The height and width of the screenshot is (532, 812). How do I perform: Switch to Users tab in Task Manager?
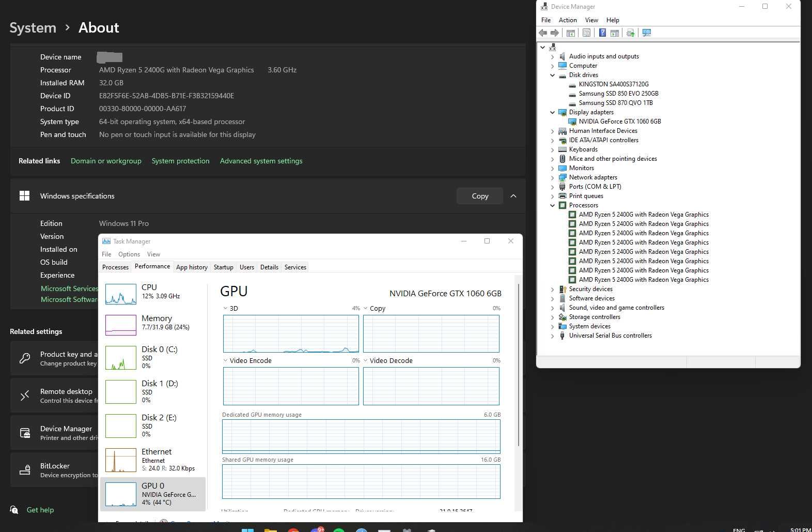pyautogui.click(x=247, y=267)
